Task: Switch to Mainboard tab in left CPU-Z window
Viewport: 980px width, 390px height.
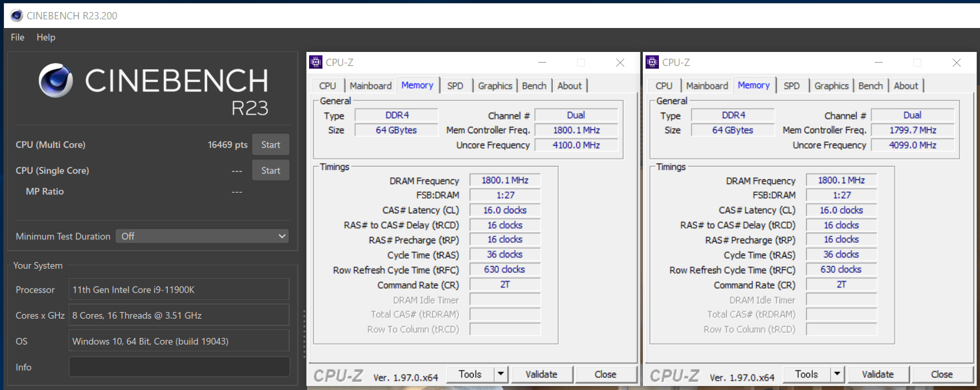Action: [370, 86]
